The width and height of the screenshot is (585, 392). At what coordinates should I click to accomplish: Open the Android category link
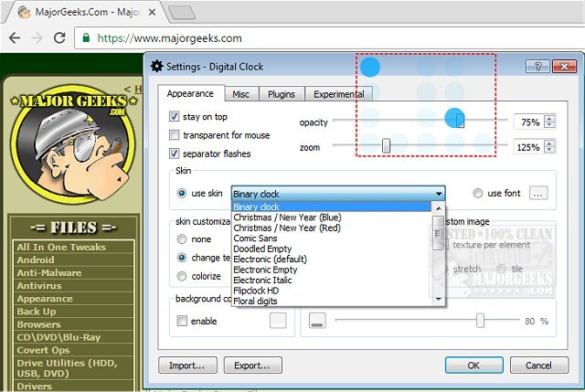click(x=36, y=260)
